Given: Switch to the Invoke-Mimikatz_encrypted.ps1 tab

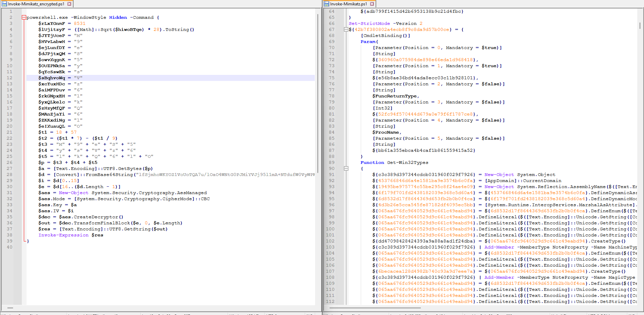Looking at the screenshot, I should click(36, 4).
